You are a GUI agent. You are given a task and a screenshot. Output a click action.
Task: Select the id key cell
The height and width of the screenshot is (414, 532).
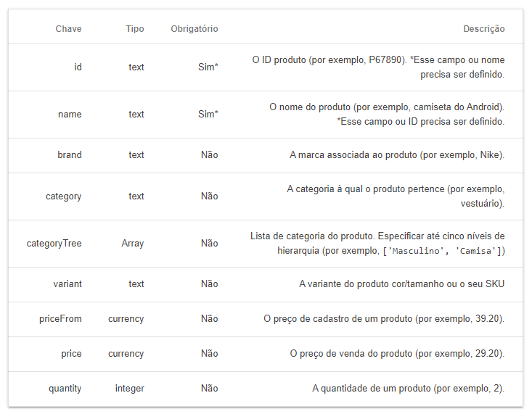pos(78,67)
